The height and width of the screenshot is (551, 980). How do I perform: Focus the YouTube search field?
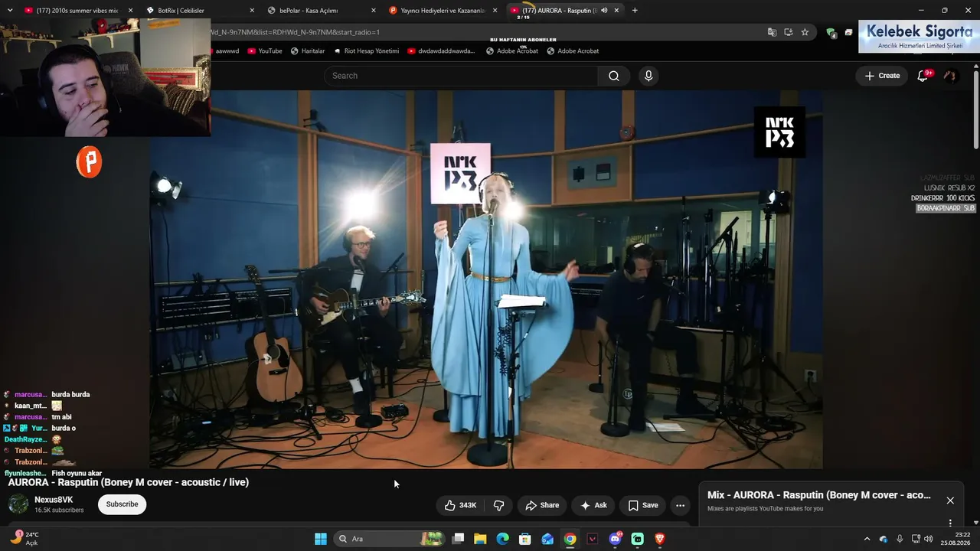coord(461,76)
